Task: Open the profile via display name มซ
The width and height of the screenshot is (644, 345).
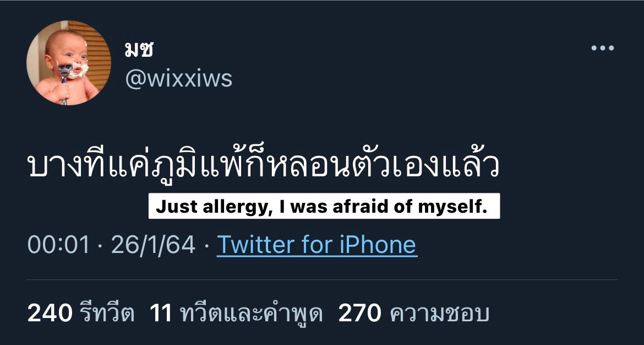Action: (138, 50)
